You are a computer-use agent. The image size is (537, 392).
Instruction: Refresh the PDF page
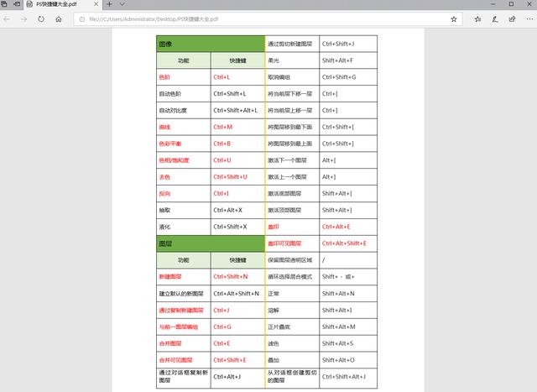point(41,19)
